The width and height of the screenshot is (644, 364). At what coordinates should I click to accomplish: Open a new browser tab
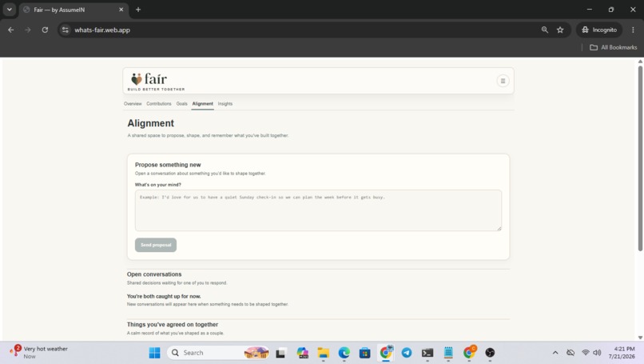[138, 10]
